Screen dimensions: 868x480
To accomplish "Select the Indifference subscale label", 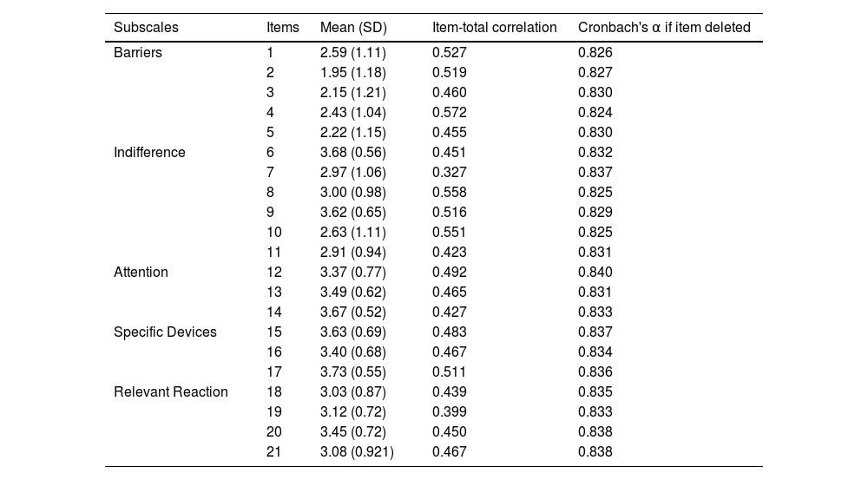I will click(x=149, y=153).
